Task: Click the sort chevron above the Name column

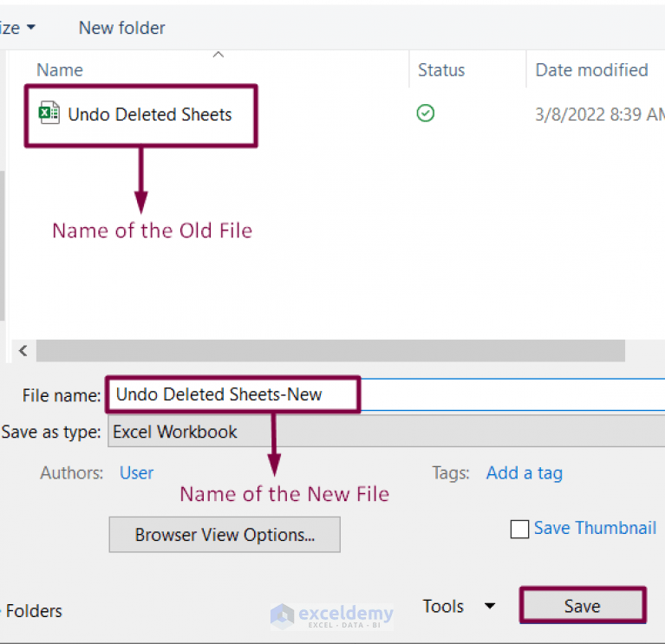Action: point(218,55)
